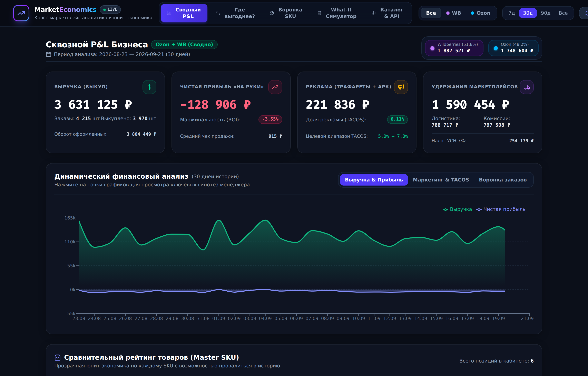Toggle the Чистая прибыль series in the legend

pyautogui.click(x=500, y=209)
